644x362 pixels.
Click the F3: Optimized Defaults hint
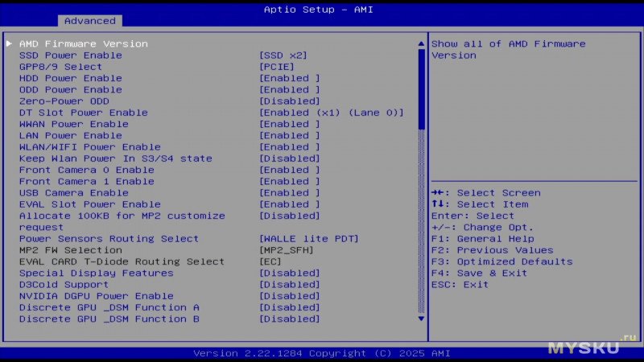(x=502, y=262)
